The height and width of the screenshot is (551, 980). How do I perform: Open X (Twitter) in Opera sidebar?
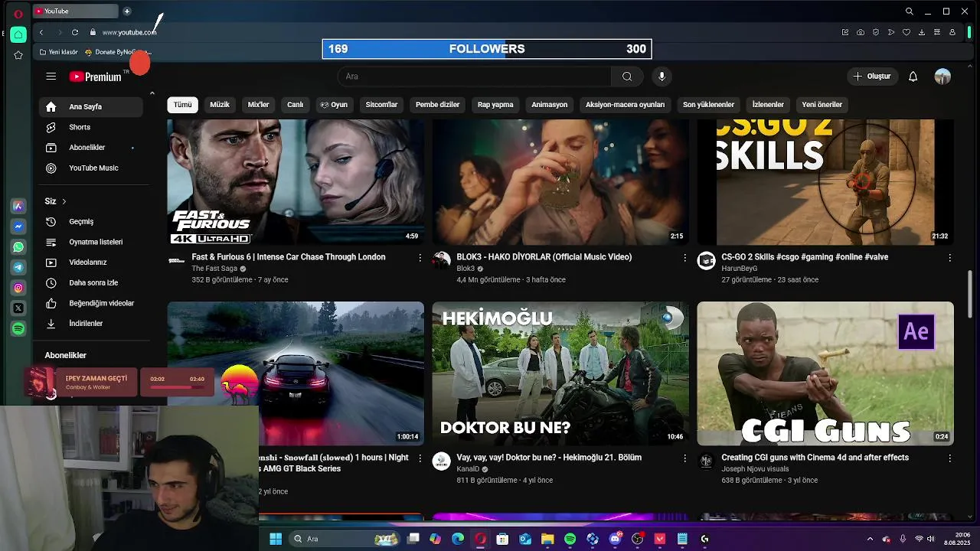18,308
